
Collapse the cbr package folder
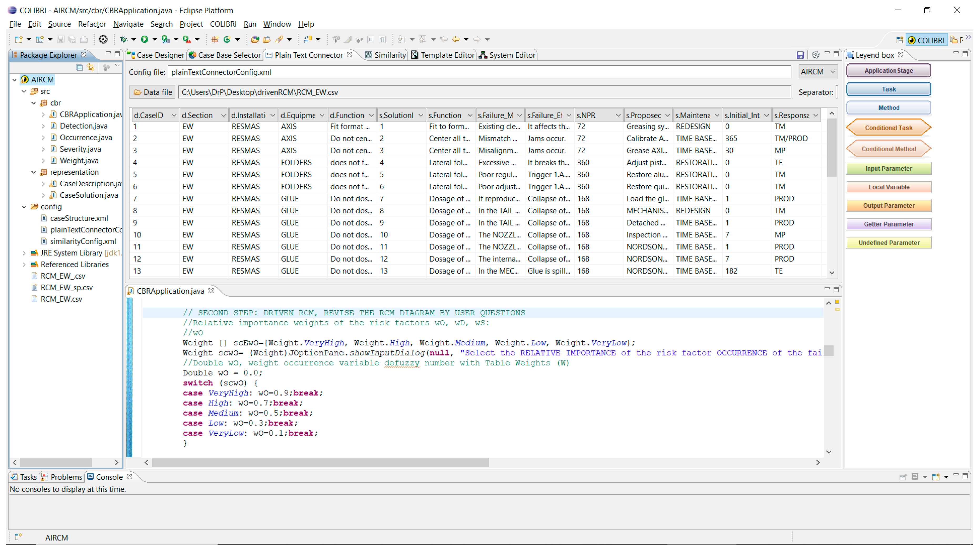pyautogui.click(x=33, y=103)
